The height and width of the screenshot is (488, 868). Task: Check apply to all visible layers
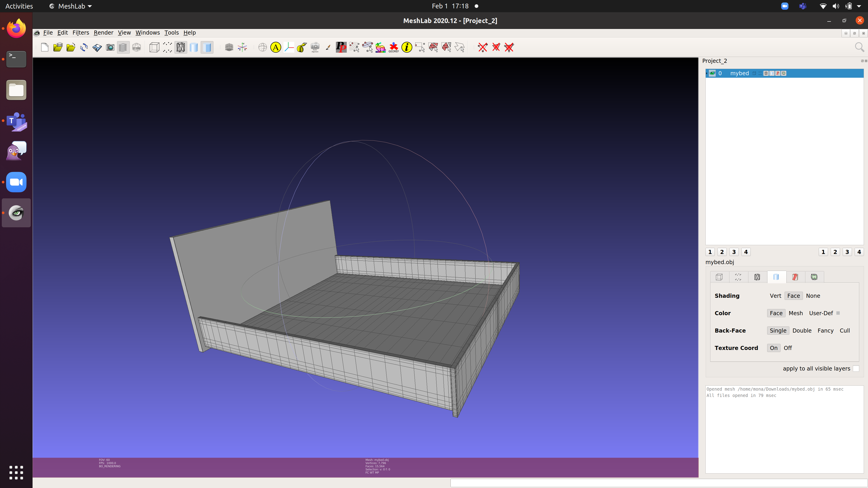point(856,368)
